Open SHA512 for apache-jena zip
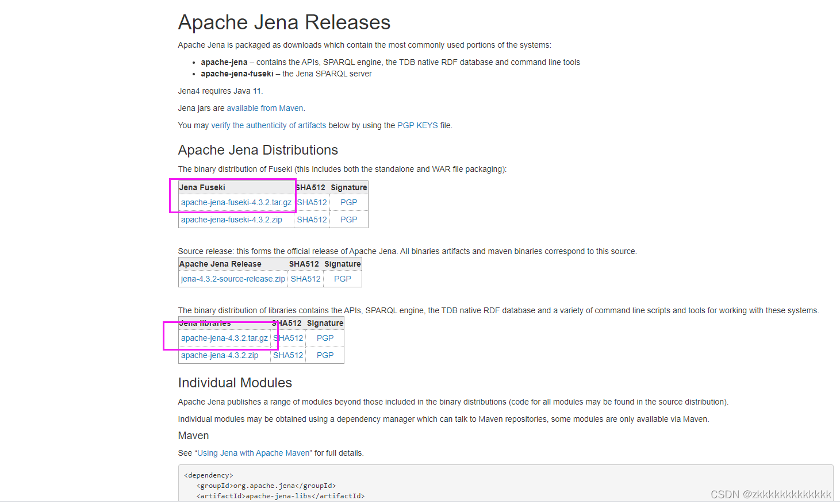The width and height of the screenshot is (840, 504). pyautogui.click(x=288, y=355)
